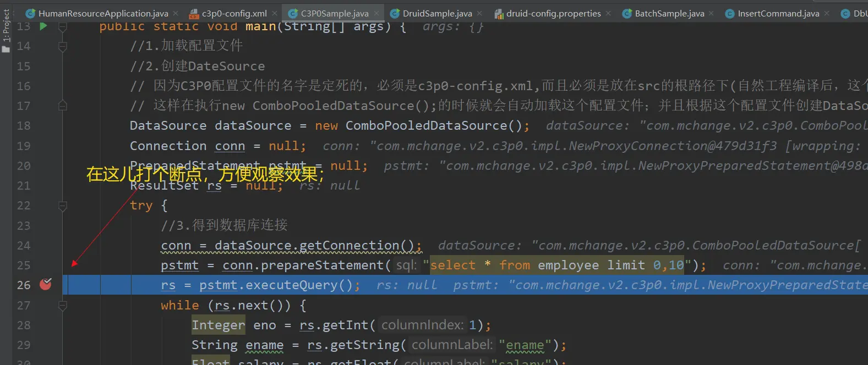The width and height of the screenshot is (868, 365).
Task: Switch to the HumanResourceApplication.java tab
Action: (103, 13)
